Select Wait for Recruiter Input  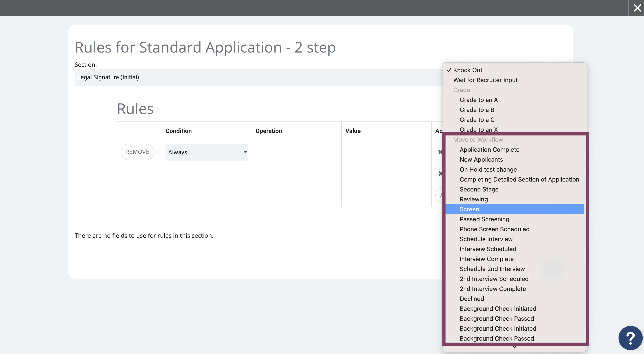tap(515, 80)
